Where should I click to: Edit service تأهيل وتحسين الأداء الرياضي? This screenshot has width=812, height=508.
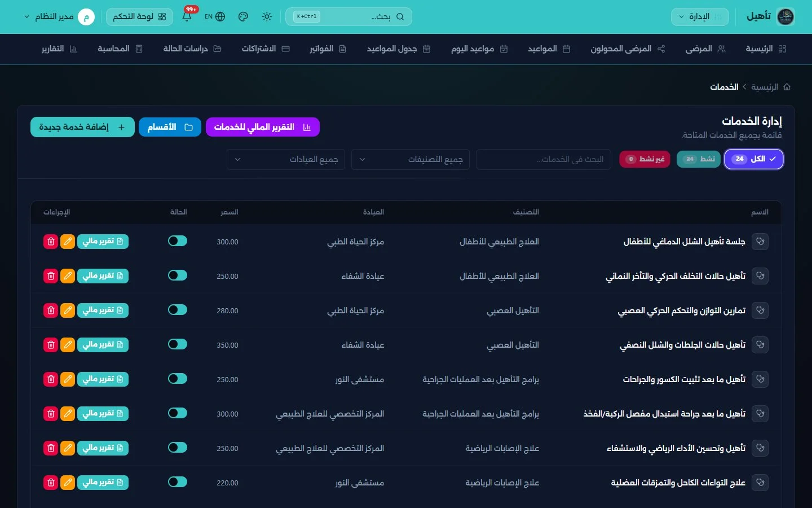(68, 448)
